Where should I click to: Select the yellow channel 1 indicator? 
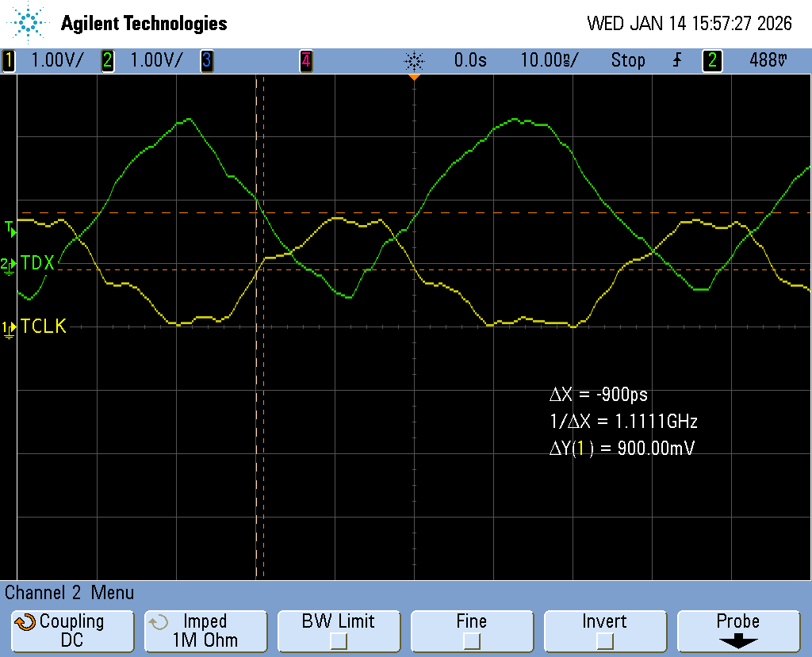click(x=9, y=60)
